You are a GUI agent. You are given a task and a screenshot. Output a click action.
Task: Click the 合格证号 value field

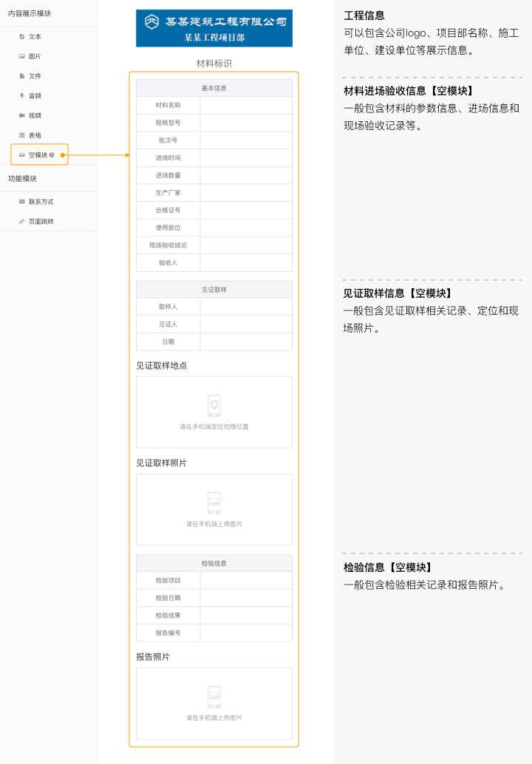246,211
